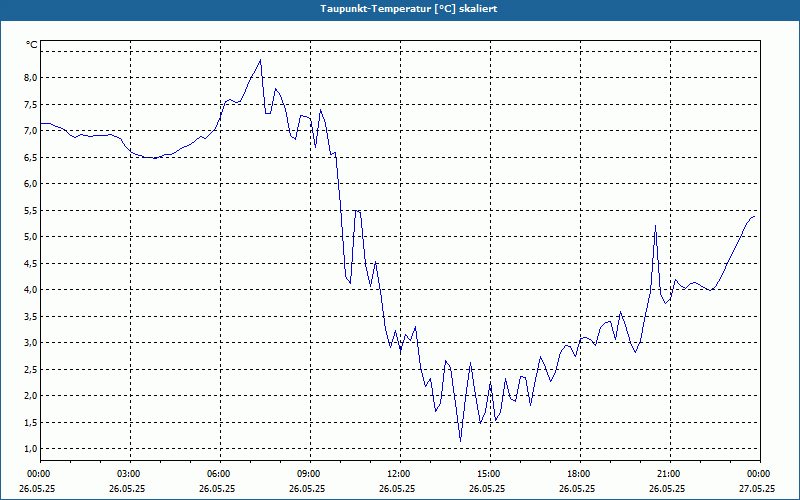Select the 18:00 time label
The height and width of the screenshot is (500, 800).
tap(580, 474)
